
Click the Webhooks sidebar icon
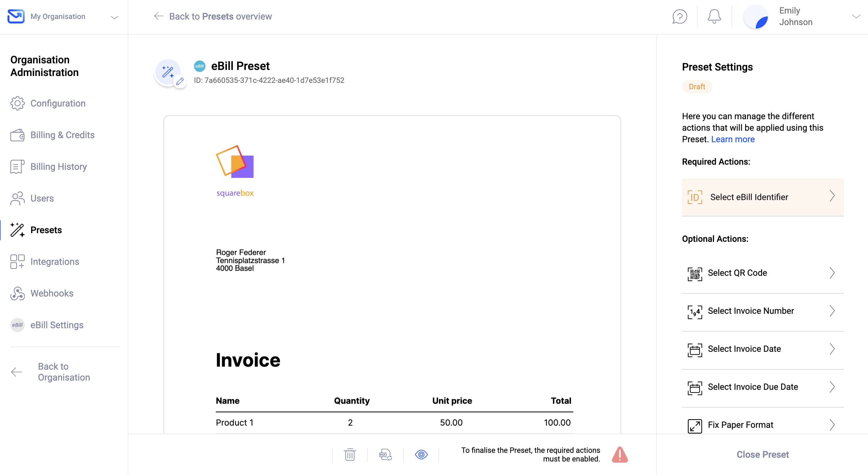click(x=17, y=293)
